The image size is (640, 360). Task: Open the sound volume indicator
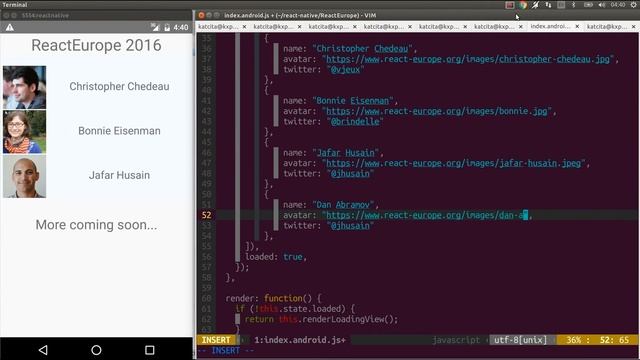(602, 5)
